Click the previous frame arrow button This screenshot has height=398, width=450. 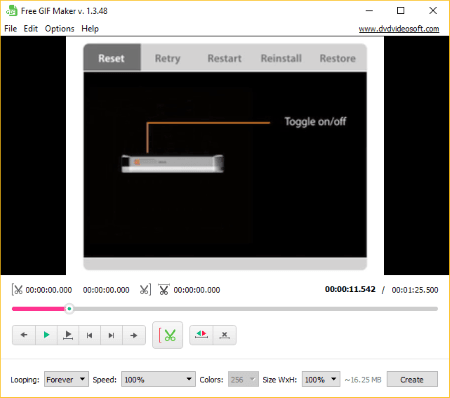[24, 335]
